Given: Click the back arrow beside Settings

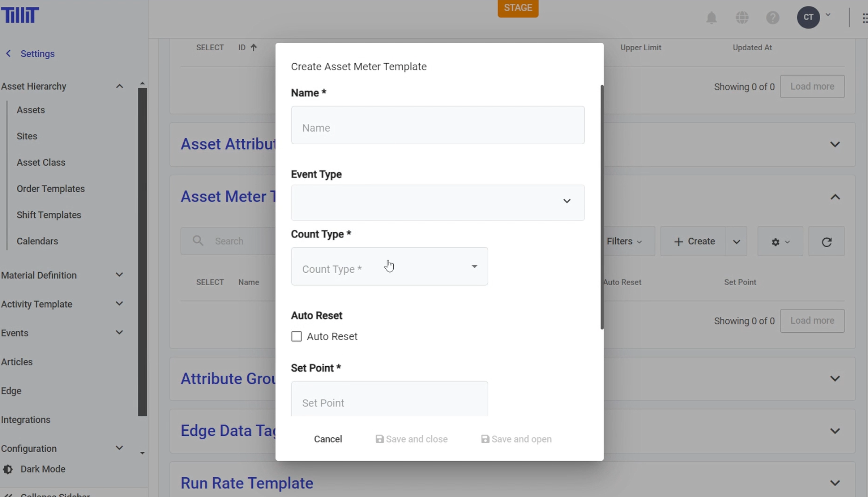Looking at the screenshot, I should (8, 54).
